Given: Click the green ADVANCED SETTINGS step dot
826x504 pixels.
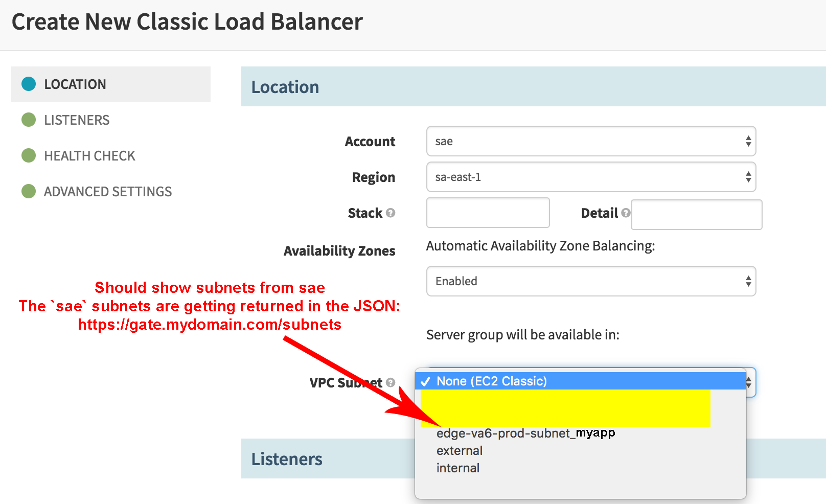Looking at the screenshot, I should (29, 191).
